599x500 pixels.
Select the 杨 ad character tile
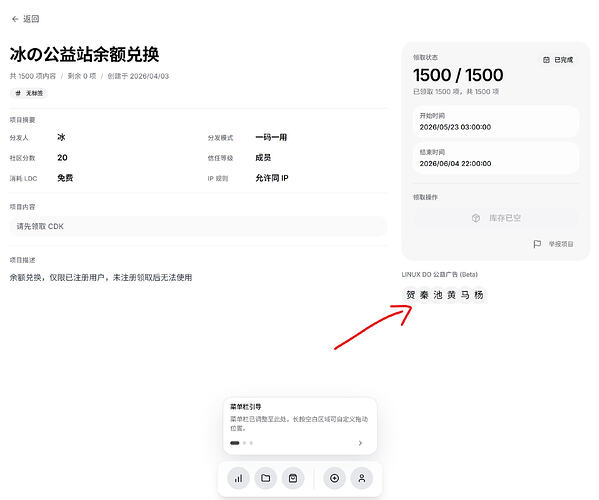coord(479,294)
